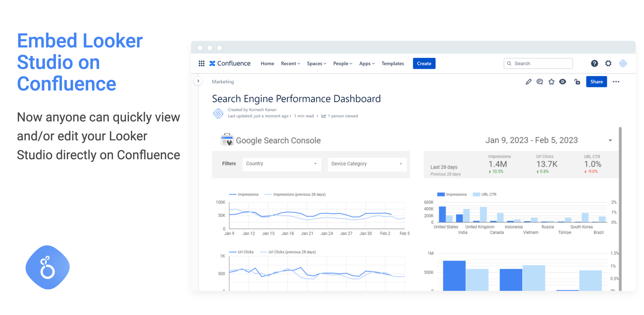Click the URL CTR legend color swatch
644x315 pixels.
(x=476, y=194)
